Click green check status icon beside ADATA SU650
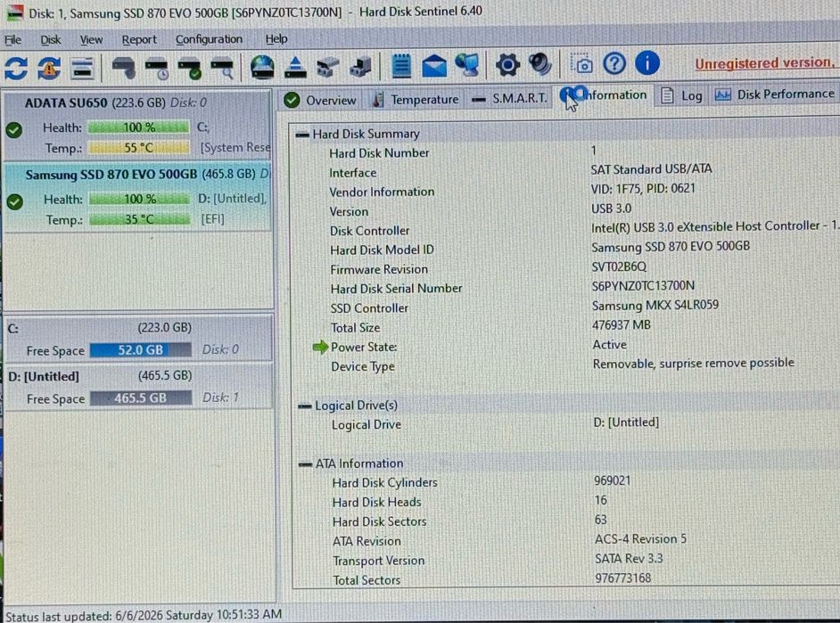This screenshot has width=840, height=623. pyautogui.click(x=14, y=129)
